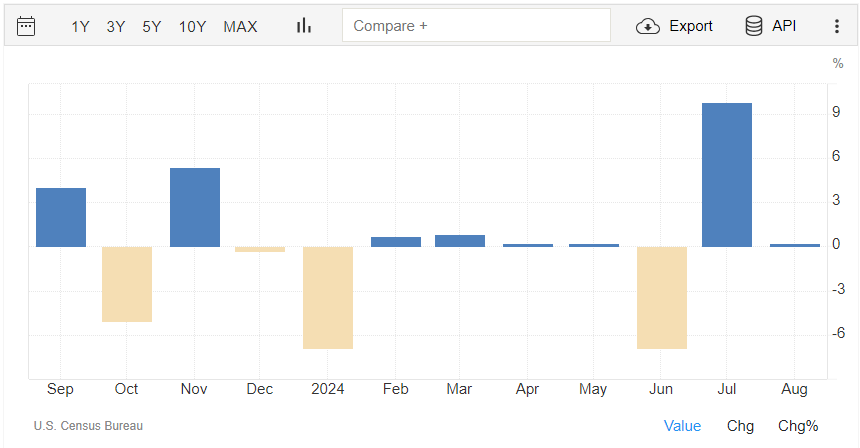Open the API link text

point(784,26)
